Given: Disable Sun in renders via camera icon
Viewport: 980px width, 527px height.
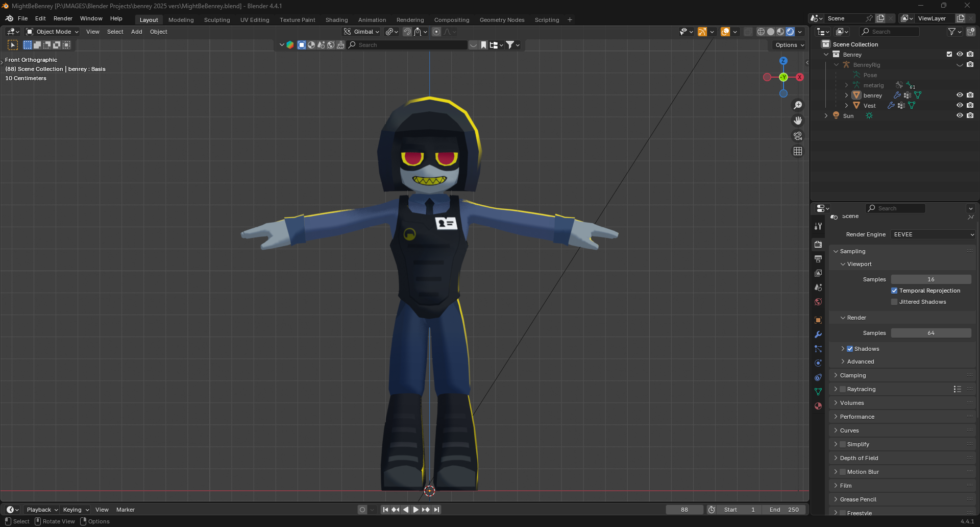Looking at the screenshot, I should [x=970, y=115].
